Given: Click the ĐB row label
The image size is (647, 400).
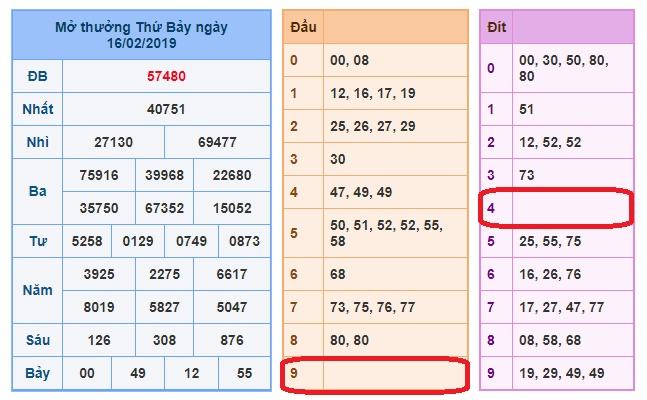Looking at the screenshot, I should pos(37,76).
